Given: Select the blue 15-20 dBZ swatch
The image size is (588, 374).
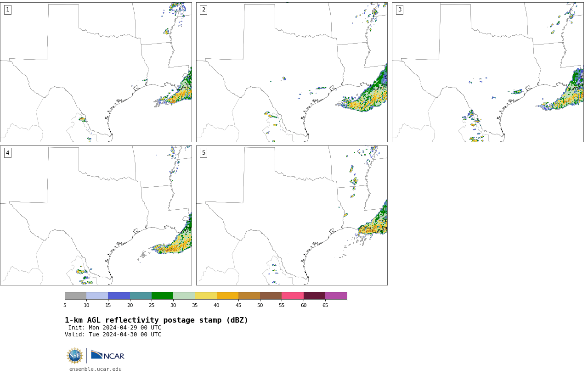Looking at the screenshot, I should (x=119, y=296).
